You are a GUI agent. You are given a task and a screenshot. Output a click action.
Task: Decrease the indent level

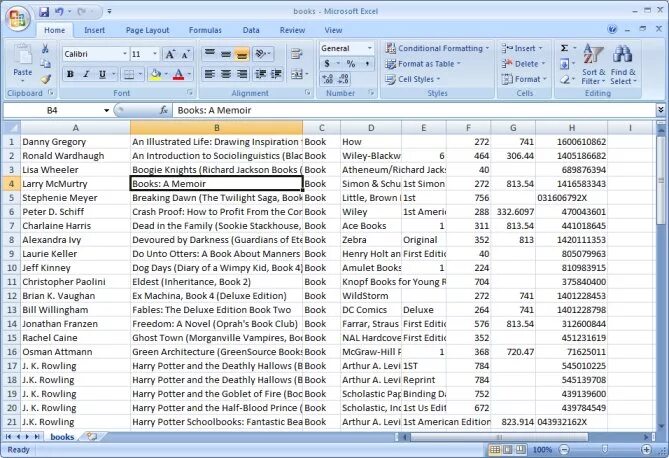(x=260, y=74)
